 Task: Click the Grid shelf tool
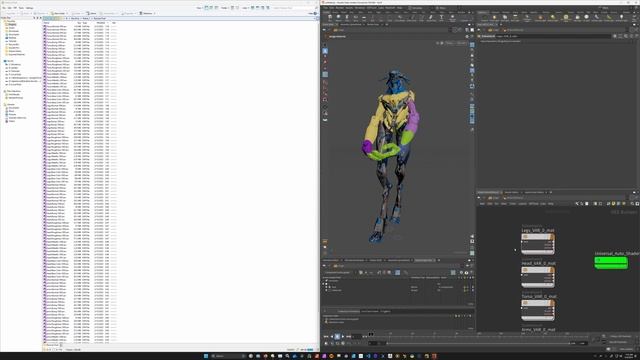click(364, 18)
